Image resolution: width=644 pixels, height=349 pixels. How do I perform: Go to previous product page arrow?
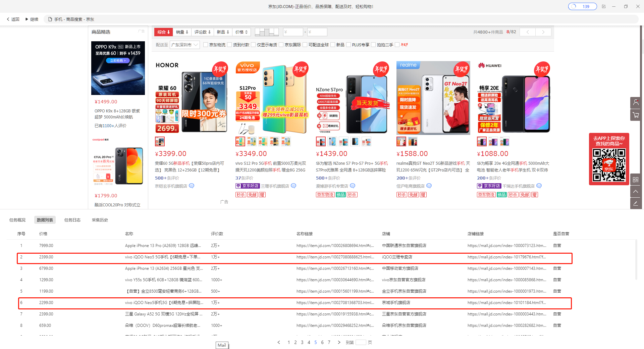(x=528, y=32)
